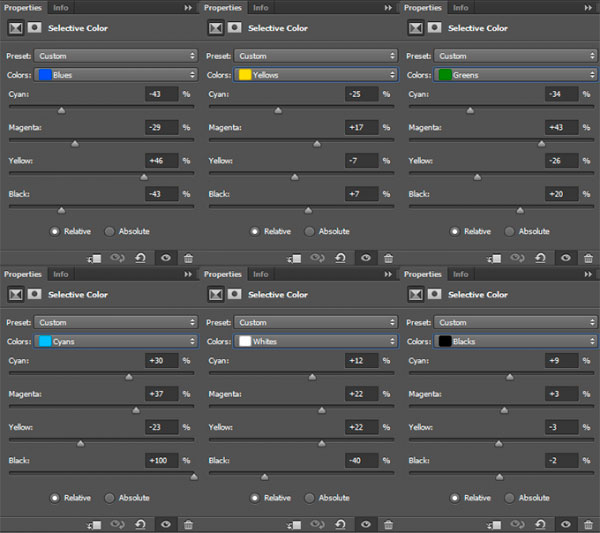Select Properties tab in the Blacks panel

click(423, 274)
